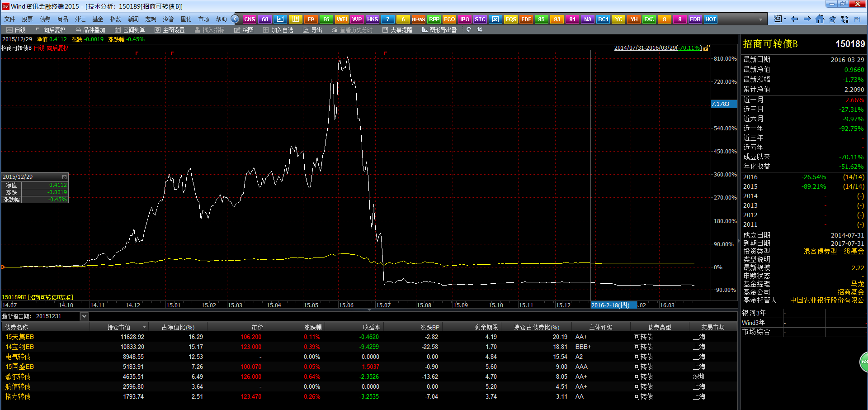Click the NA shortcut button

588,19
